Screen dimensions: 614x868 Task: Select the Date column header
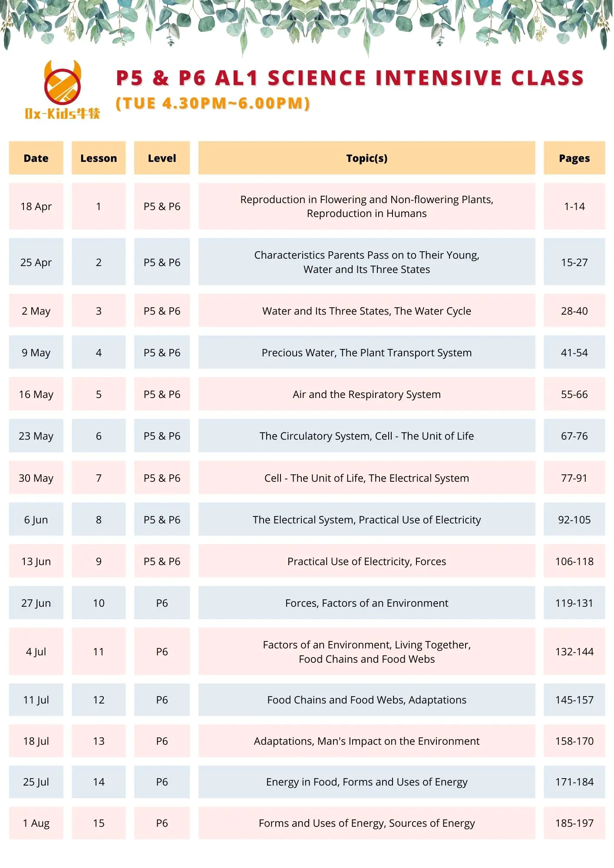pos(36,158)
